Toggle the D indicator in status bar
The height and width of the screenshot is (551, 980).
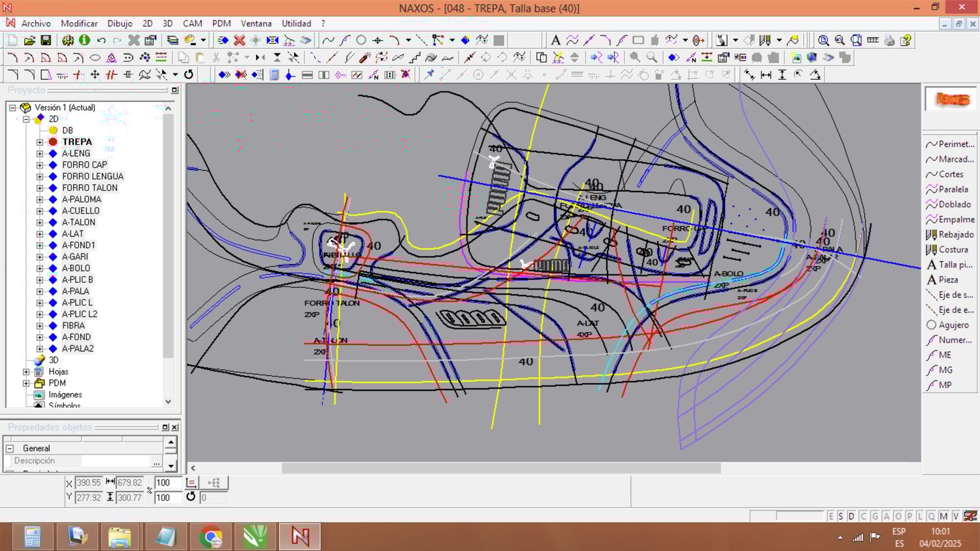pyautogui.click(x=851, y=516)
